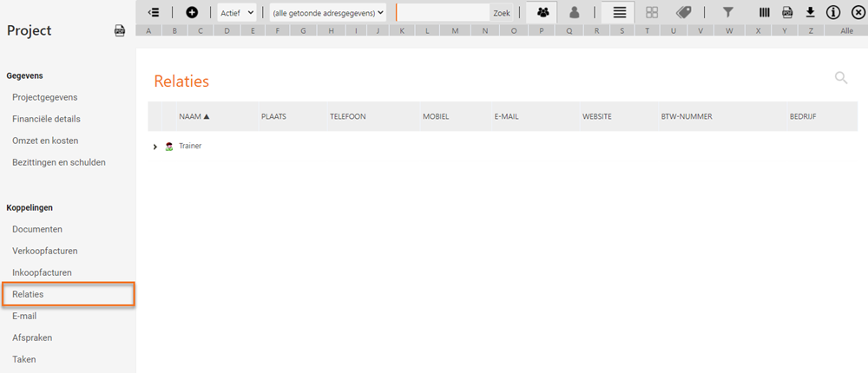This screenshot has width=868, height=373.
Task: Open Inkoopfacturen in the sidebar
Action: (x=42, y=273)
